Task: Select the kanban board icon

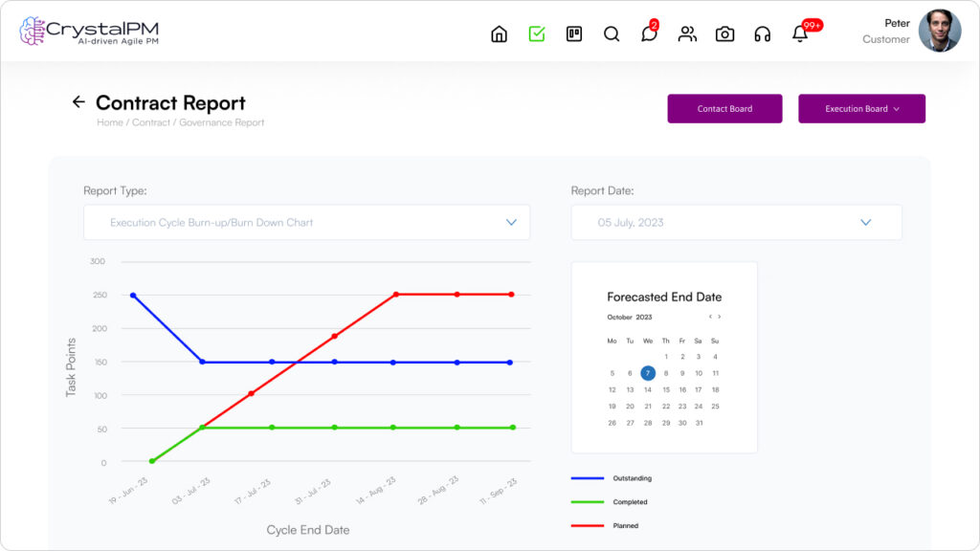Action: pyautogui.click(x=573, y=33)
